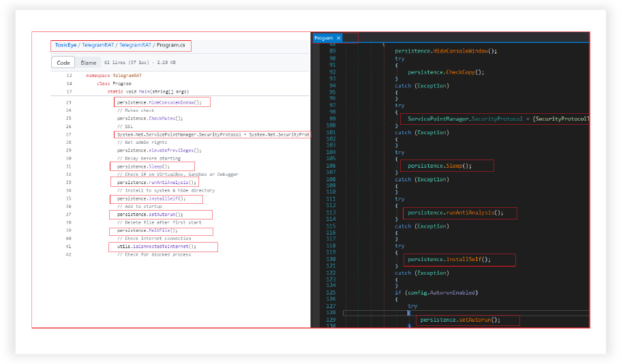Click 'if (config.AutorunEnabled)' on line 125
Viewport: 621px width, 364px height.
[436, 292]
